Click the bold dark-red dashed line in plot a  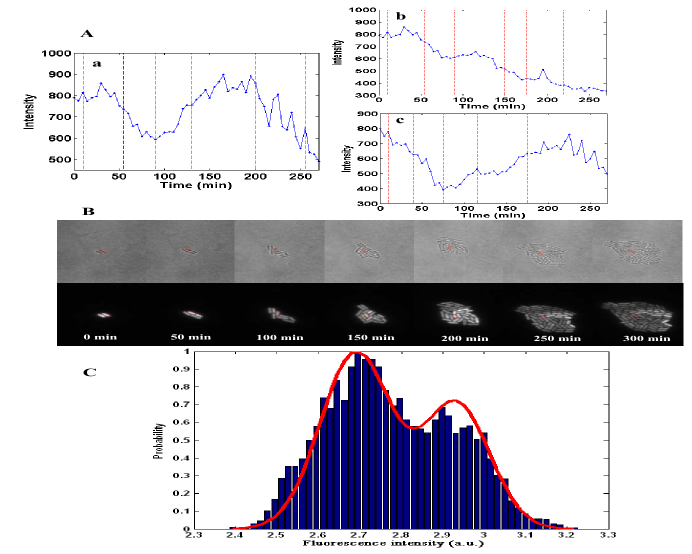tap(123, 111)
